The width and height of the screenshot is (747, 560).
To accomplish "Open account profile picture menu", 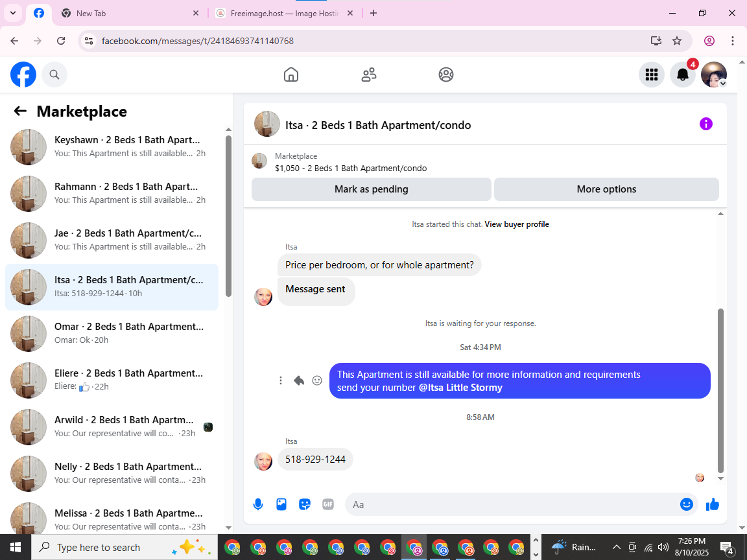I will click(714, 75).
